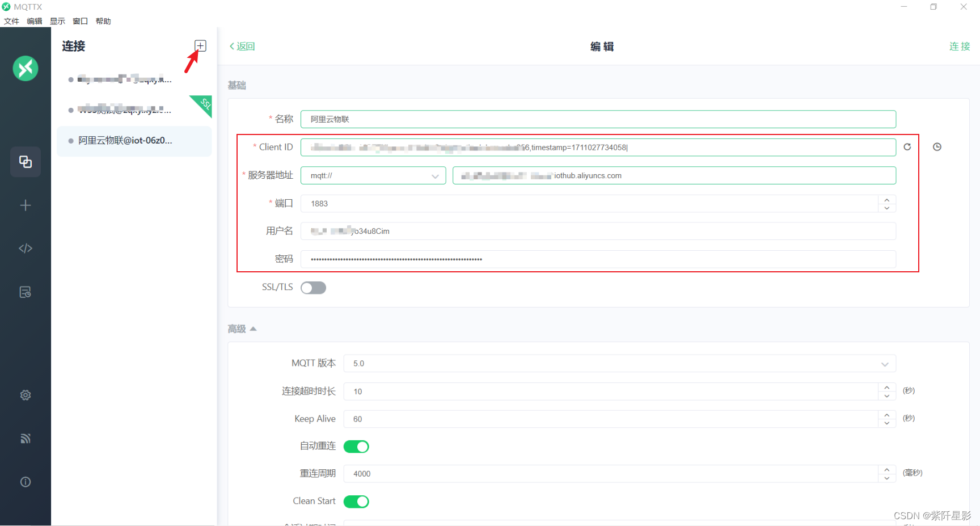The width and height of the screenshot is (980, 526).
Task: Click the 名称 name input field
Action: click(598, 119)
